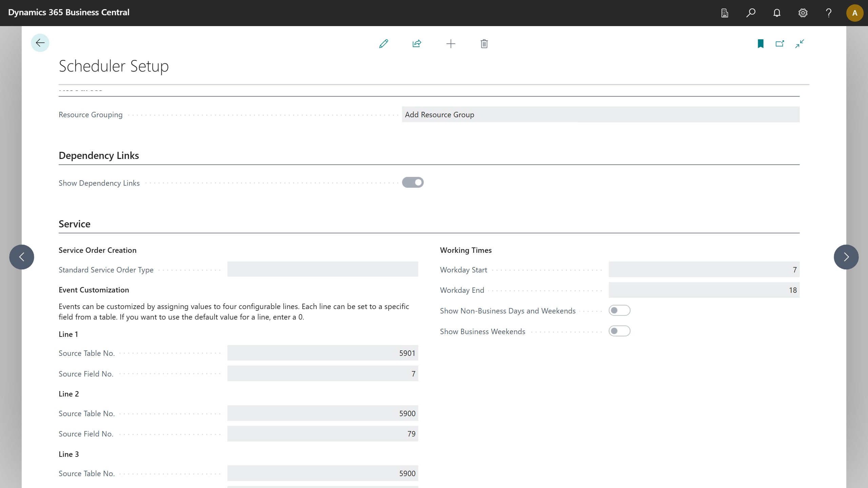868x488 pixels.
Task: Click Workday End field
Action: (x=704, y=290)
